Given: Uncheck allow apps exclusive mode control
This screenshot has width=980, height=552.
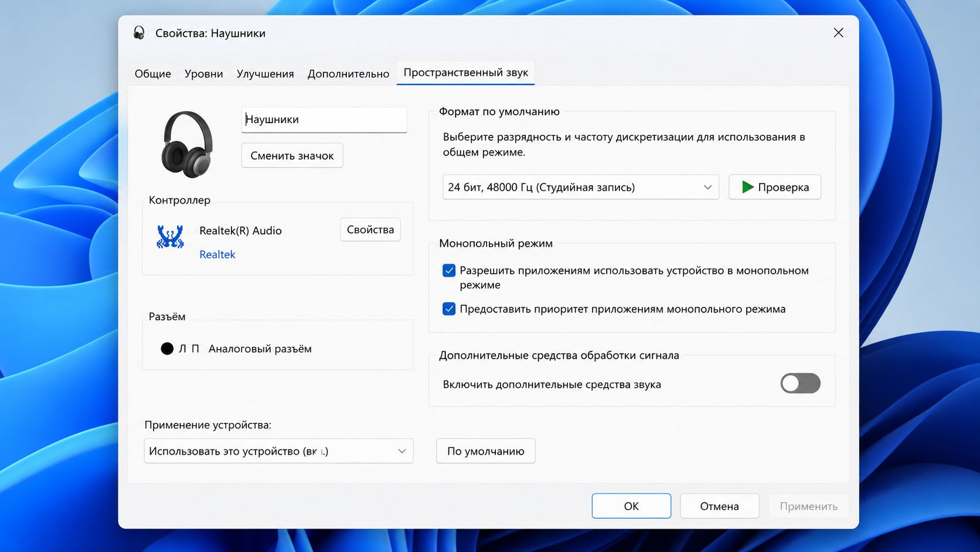Looking at the screenshot, I should pyautogui.click(x=449, y=270).
